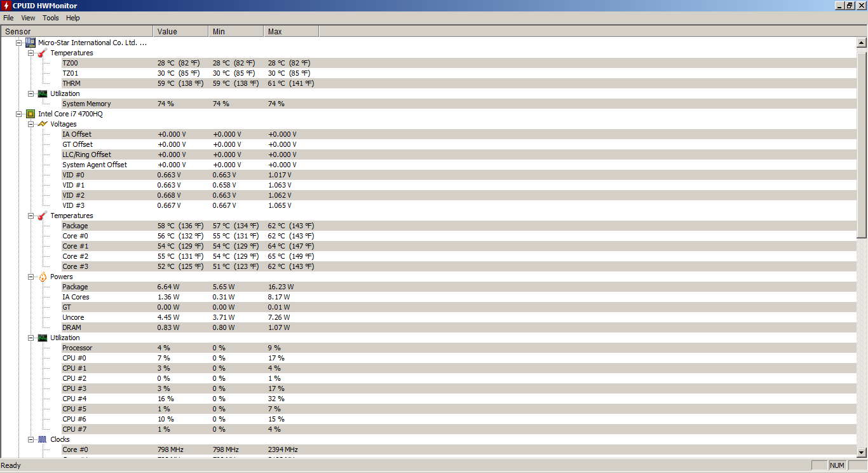Click the utilization icon above Processor row
The width and height of the screenshot is (868, 473).
(42, 338)
